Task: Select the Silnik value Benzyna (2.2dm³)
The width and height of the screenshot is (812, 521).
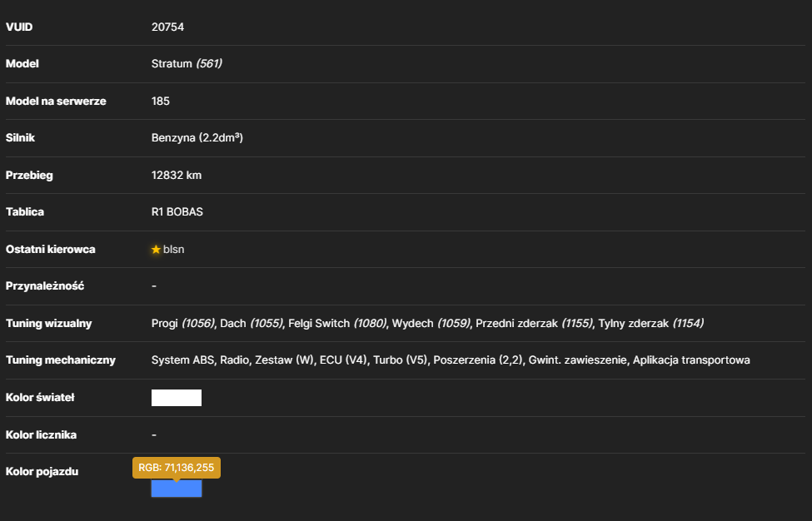Action: click(197, 137)
